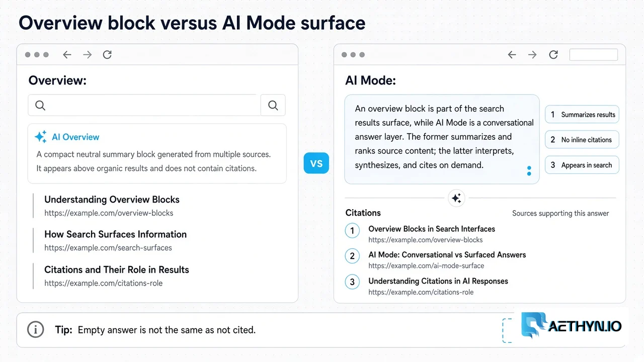Open Citations and Their Role in Results link
This screenshot has width=644, height=362.
(117, 269)
